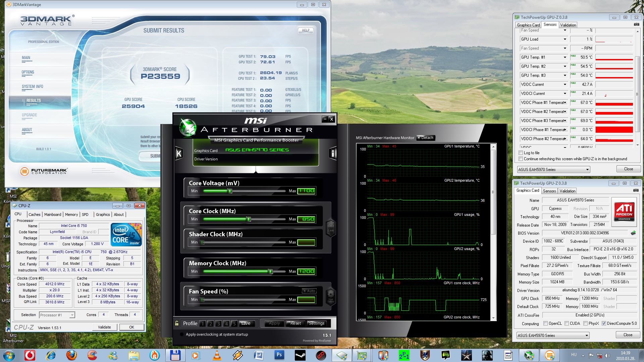Click the GPU-Z Sensors window camera icon
644x362 pixels.
pyautogui.click(x=636, y=24)
